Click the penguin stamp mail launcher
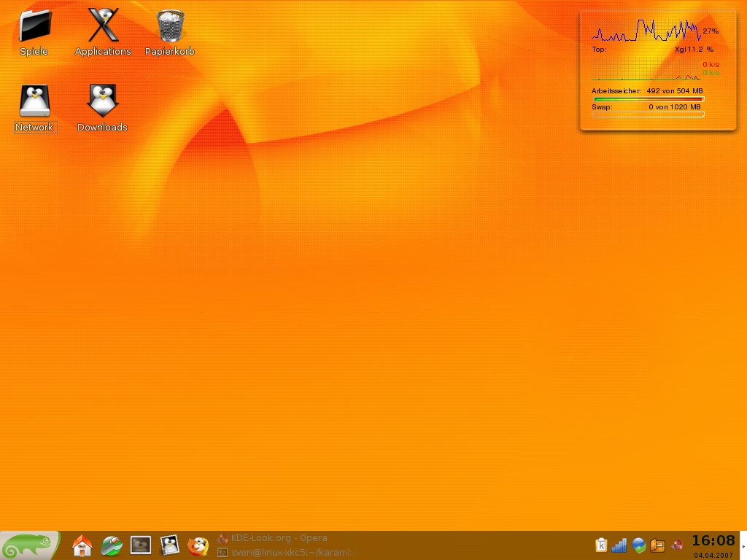This screenshot has height=560, width=747. point(169,545)
